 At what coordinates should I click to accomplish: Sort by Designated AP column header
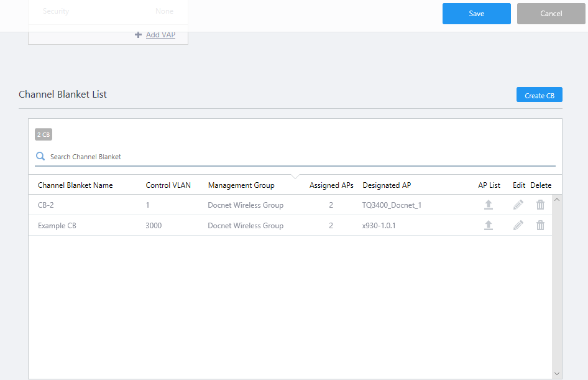387,185
